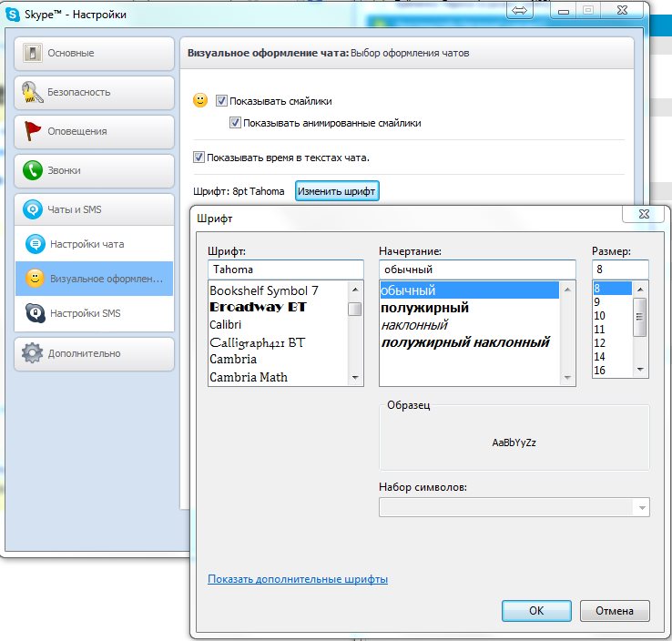Click the blue chat bubble icon beside Чаты и SMS
The width and height of the screenshot is (672, 641).
click(33, 209)
